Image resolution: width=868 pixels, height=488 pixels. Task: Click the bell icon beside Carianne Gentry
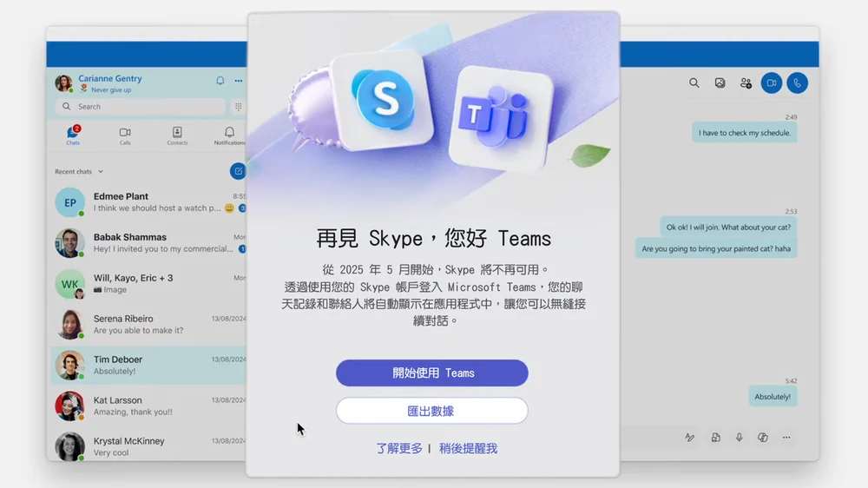coord(220,81)
